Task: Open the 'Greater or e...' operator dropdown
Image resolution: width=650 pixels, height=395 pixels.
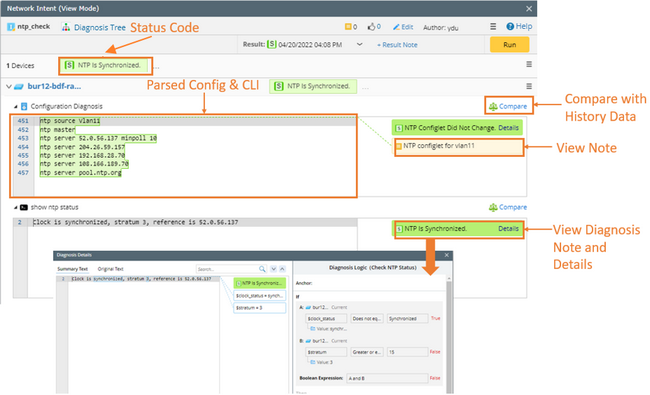Action: 367,352
